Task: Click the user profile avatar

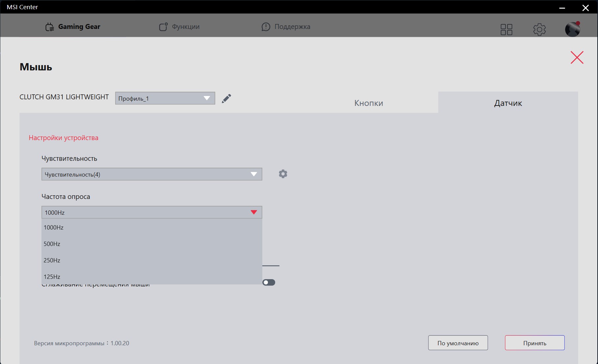Action: coord(572,29)
